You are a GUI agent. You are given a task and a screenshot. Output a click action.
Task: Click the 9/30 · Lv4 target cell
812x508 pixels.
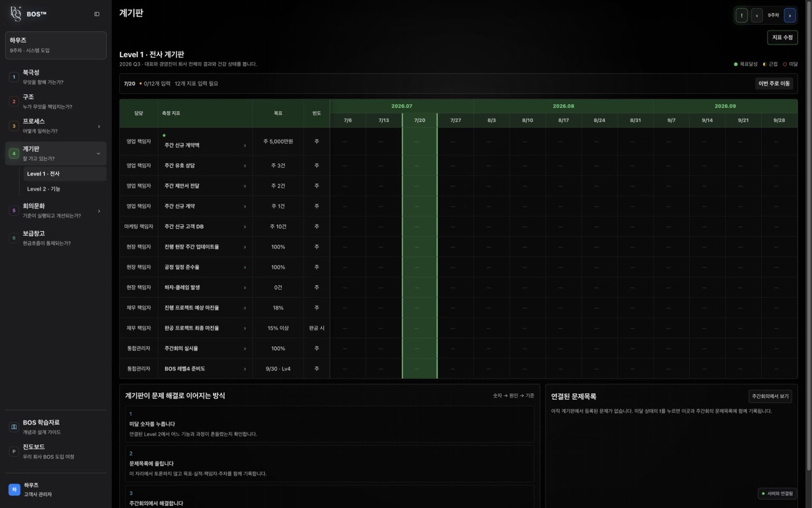coord(278,369)
